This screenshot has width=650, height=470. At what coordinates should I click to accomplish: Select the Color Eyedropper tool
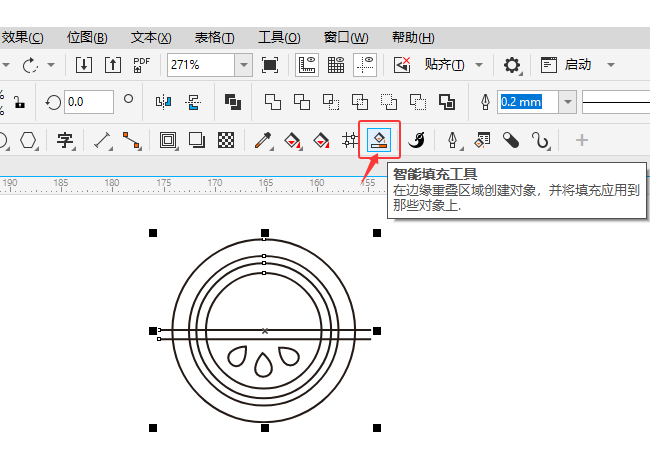pos(263,140)
